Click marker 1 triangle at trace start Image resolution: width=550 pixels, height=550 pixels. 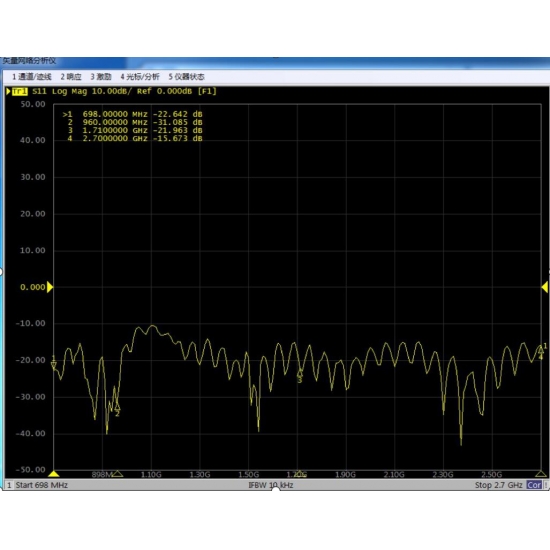pos(54,366)
